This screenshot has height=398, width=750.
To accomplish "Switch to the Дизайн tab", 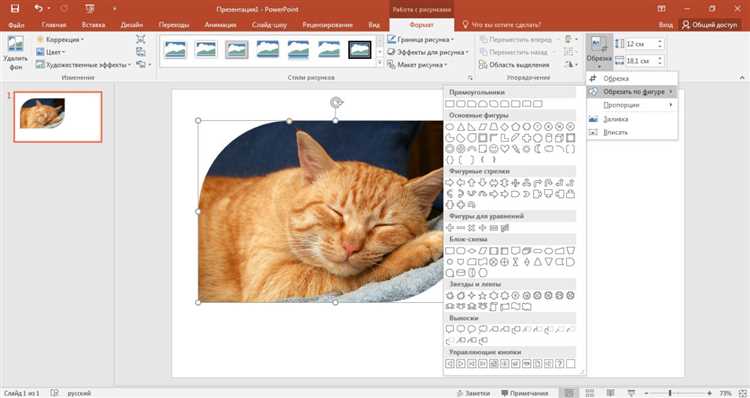I will [x=132, y=24].
